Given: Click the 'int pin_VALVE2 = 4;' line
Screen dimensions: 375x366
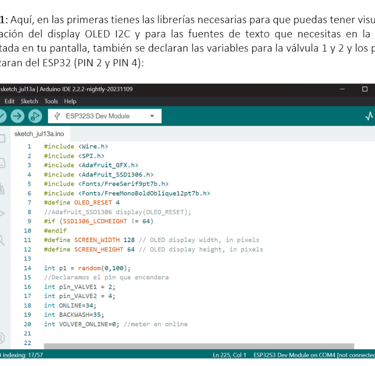Looking at the screenshot, I should point(80,296).
